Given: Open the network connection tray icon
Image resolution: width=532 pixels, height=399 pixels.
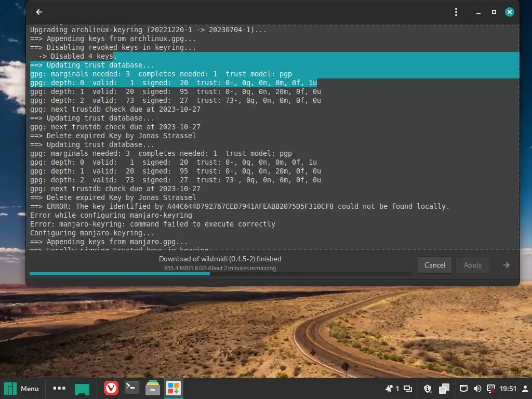Looking at the screenshot, I should 463,389.
